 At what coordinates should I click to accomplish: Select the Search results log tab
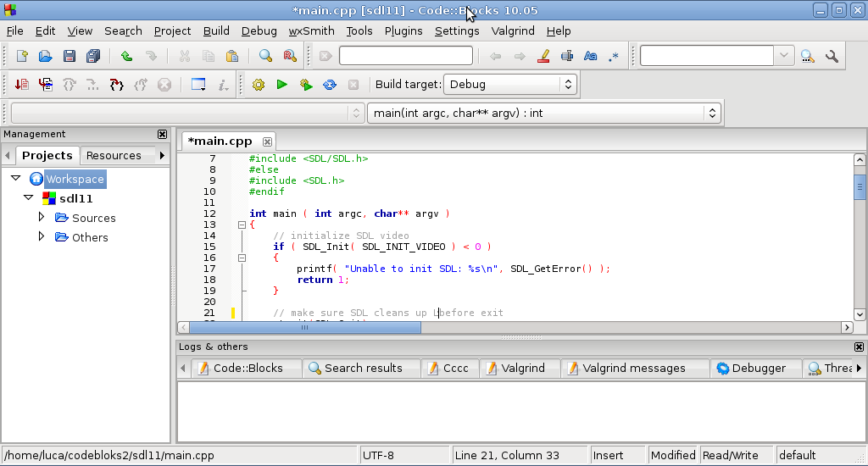(x=363, y=368)
